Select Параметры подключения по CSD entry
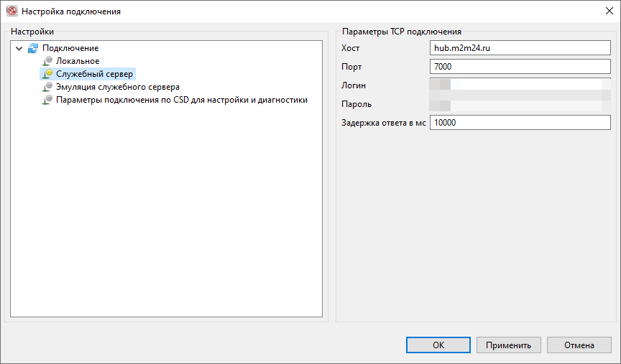 click(x=182, y=100)
